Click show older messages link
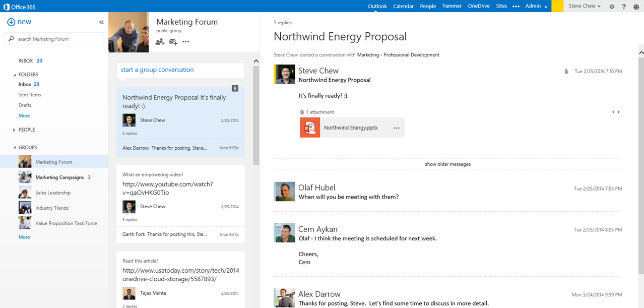The height and width of the screenshot is (308, 644). (x=447, y=164)
